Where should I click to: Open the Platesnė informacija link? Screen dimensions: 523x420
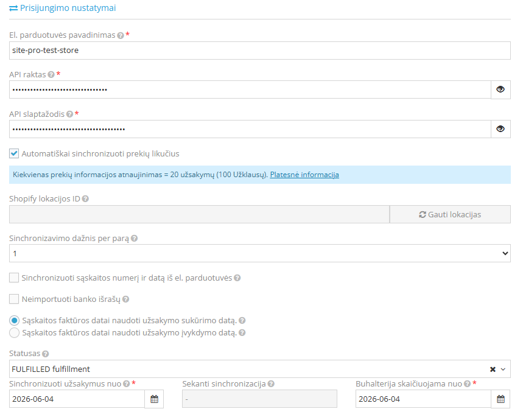coord(304,175)
